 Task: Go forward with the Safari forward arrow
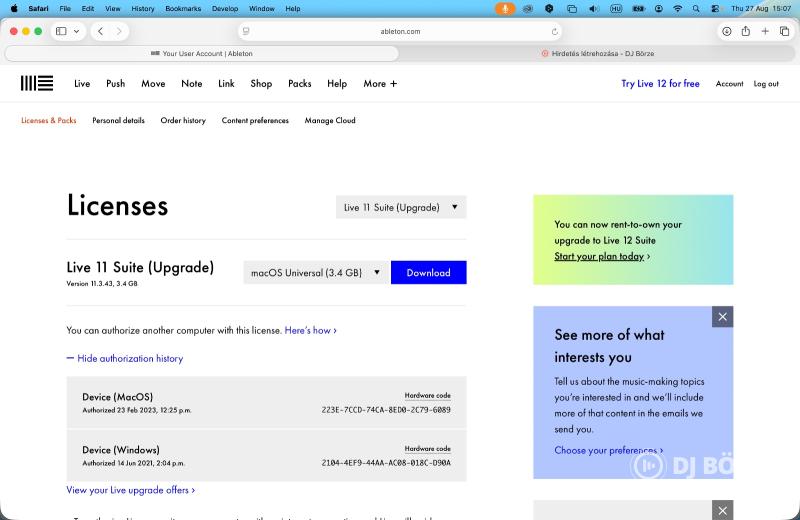[x=119, y=31]
